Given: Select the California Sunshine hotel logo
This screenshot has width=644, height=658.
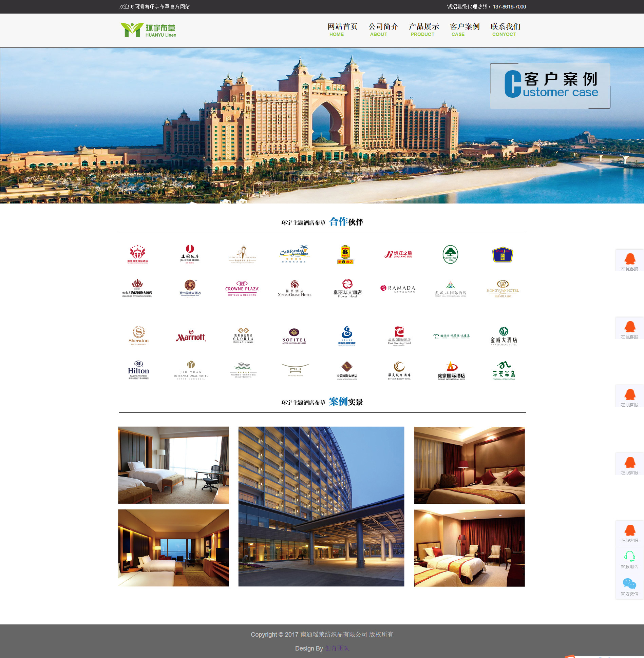Looking at the screenshot, I should (294, 254).
